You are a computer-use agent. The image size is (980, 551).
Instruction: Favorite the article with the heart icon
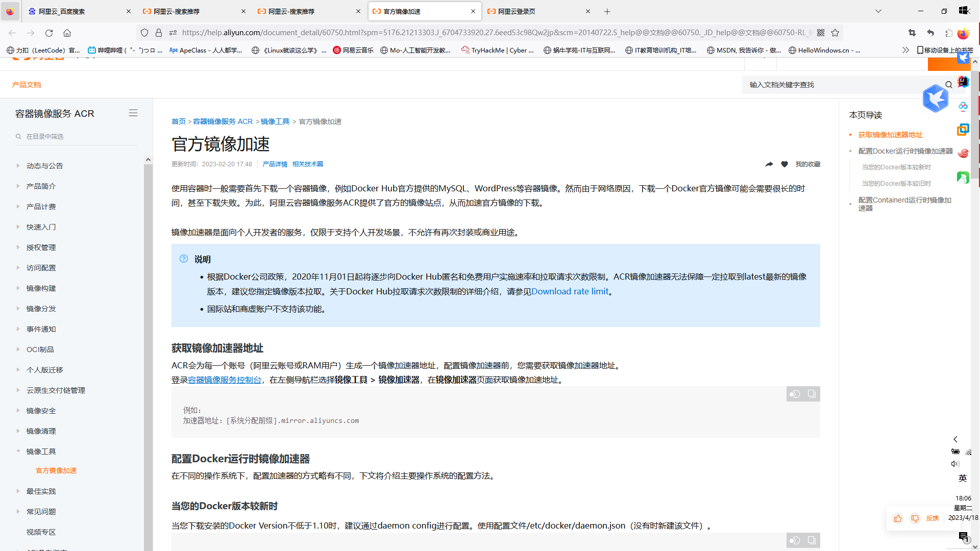[x=785, y=164]
